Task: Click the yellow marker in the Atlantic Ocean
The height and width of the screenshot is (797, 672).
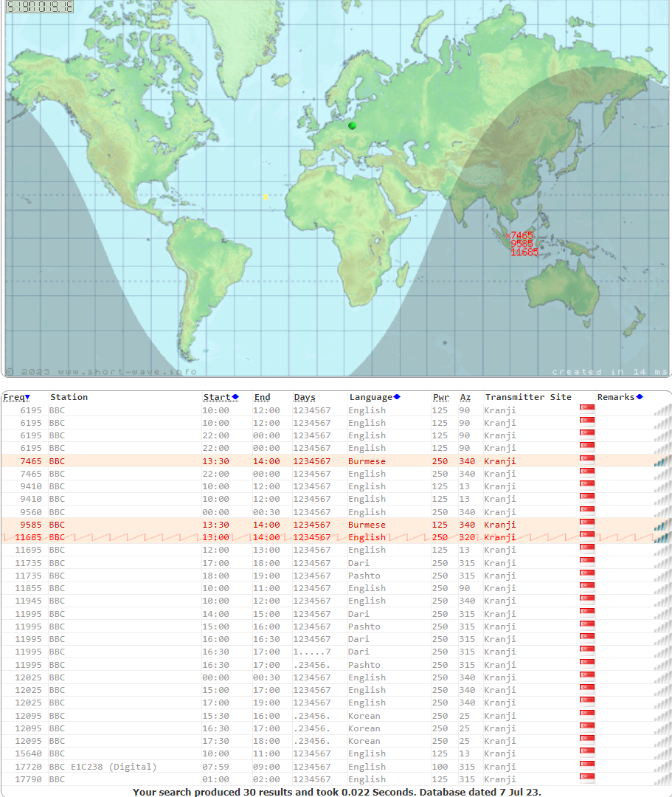Action: [266, 197]
